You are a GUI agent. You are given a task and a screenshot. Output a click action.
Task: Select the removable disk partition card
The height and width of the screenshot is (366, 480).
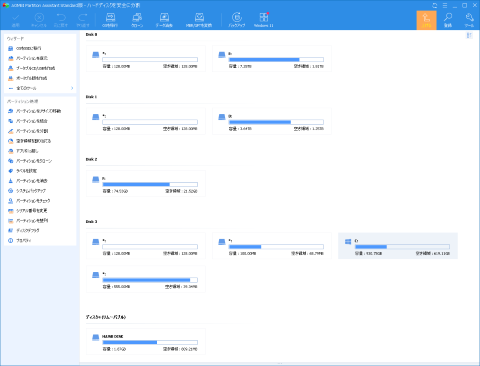click(146, 341)
